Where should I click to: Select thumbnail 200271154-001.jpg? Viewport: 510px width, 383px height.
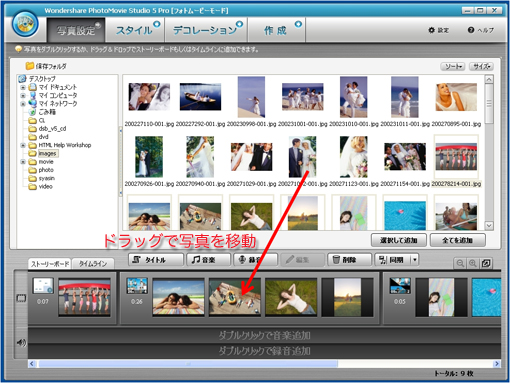[x=405, y=157]
